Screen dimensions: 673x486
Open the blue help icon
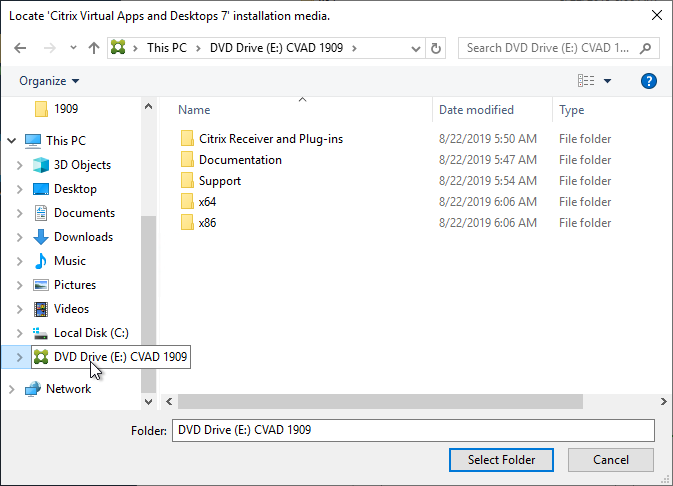click(649, 81)
